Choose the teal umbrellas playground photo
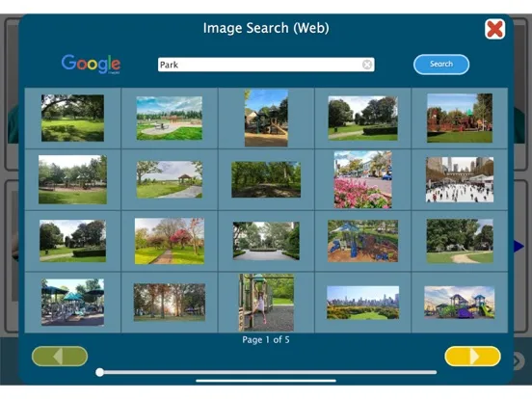 (x=72, y=303)
